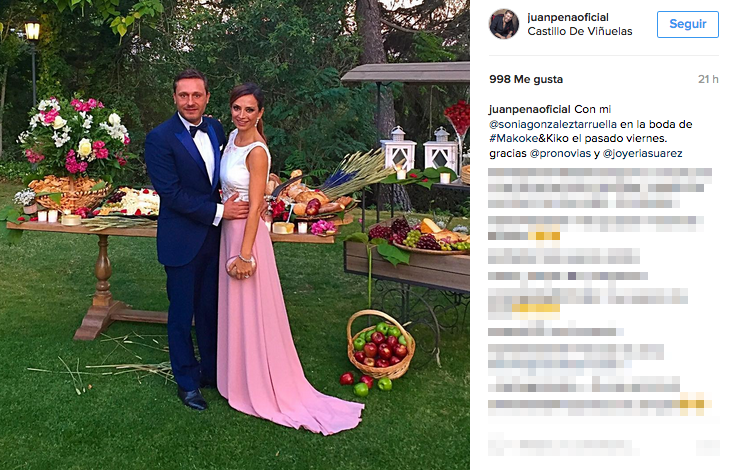Open the @soniagonzaleztarruella mention
The image size is (736, 470).
(553, 124)
